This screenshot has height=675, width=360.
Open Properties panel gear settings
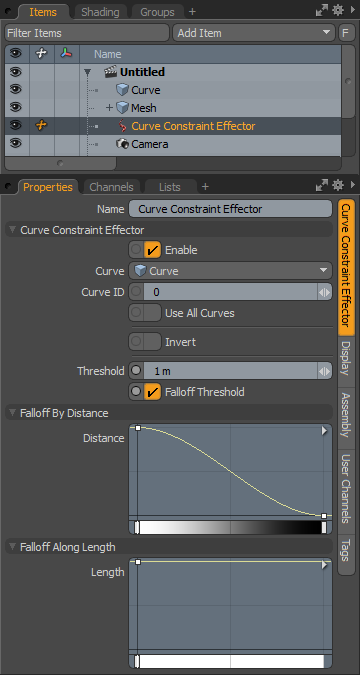click(x=338, y=186)
